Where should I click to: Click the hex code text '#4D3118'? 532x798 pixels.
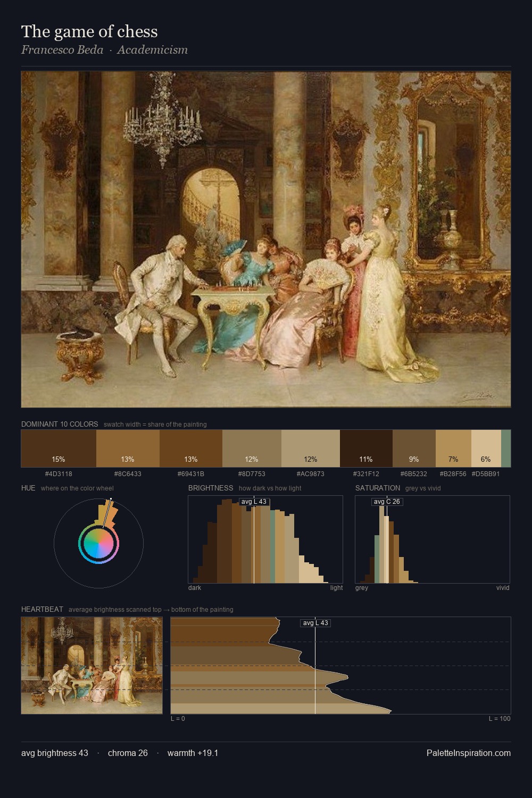(x=59, y=473)
